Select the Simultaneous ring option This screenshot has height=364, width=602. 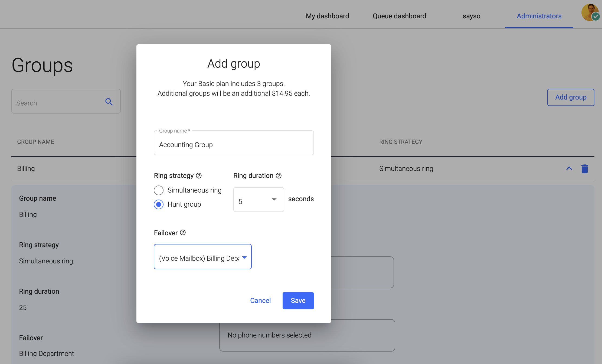point(159,190)
